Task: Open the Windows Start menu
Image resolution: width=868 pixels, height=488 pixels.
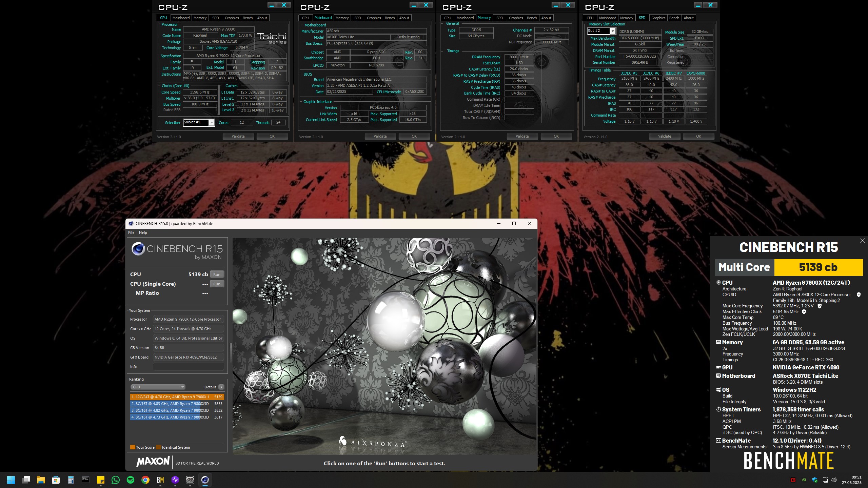Action: pyautogui.click(x=11, y=480)
